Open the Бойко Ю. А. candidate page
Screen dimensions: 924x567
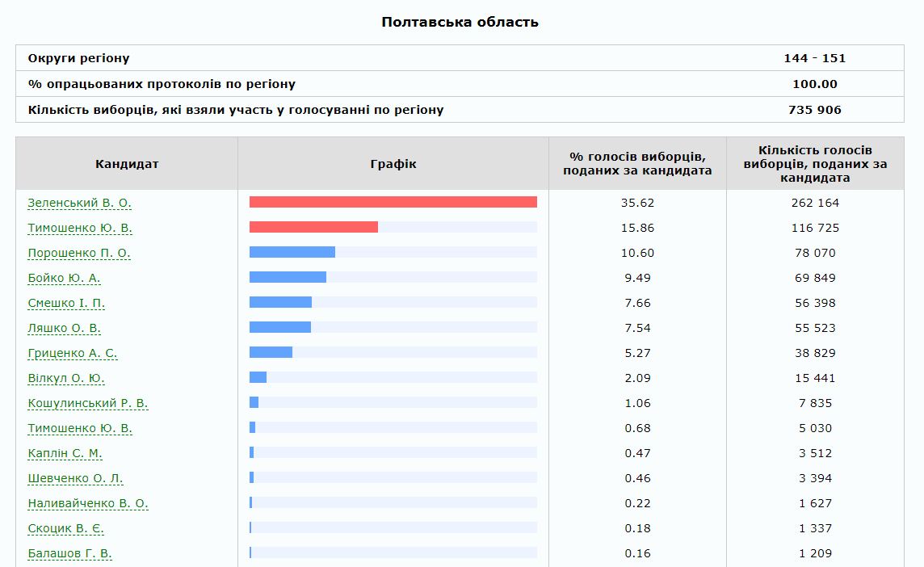pos(64,278)
